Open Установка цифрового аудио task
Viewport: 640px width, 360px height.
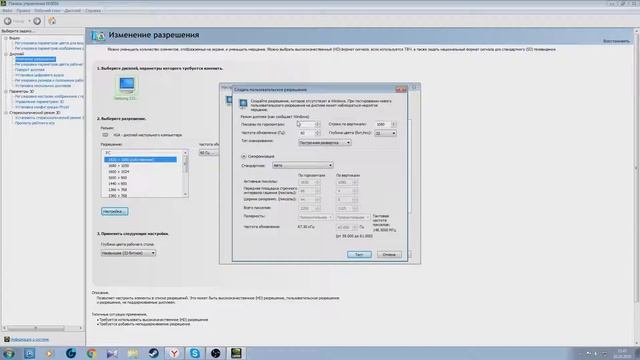click(x=39, y=75)
